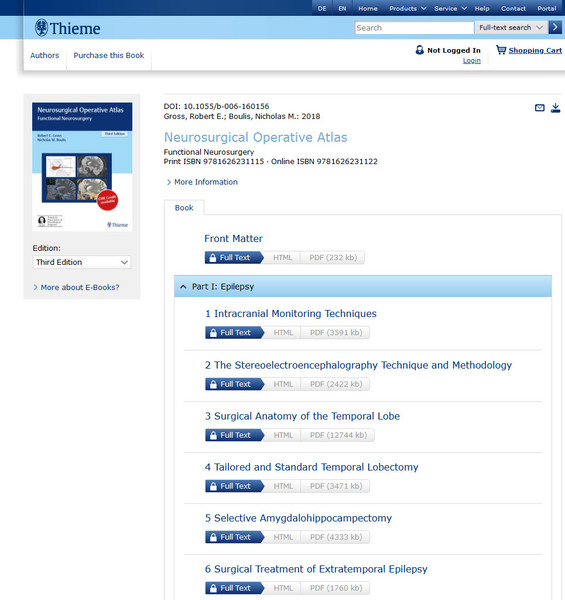This screenshot has height=600, width=565.
Task: Click the shopping cart icon
Action: [x=501, y=50]
